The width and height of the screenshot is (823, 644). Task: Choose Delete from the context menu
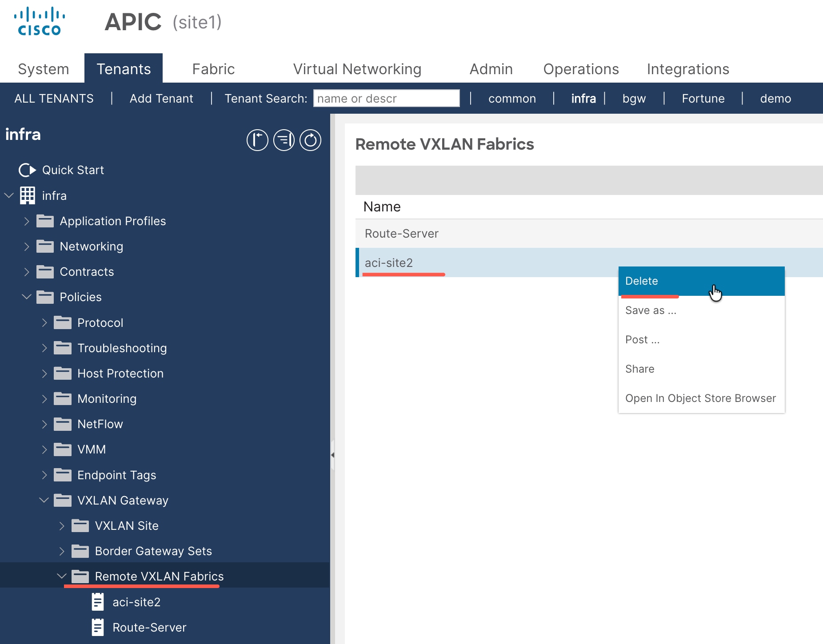(701, 281)
